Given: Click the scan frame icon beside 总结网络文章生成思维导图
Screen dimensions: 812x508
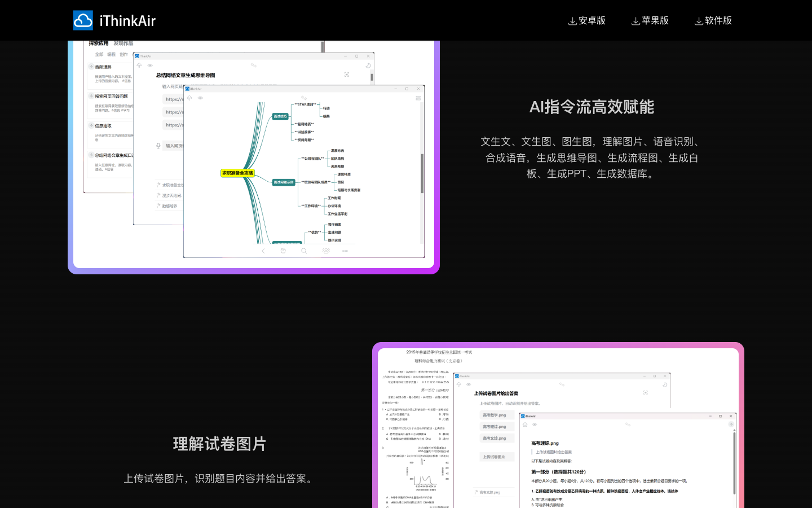Looking at the screenshot, I should pos(347,75).
